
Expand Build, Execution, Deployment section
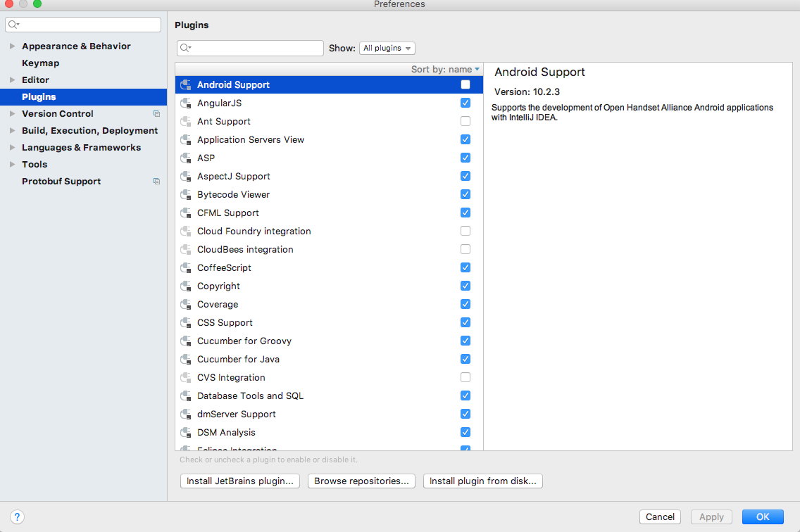(12, 131)
